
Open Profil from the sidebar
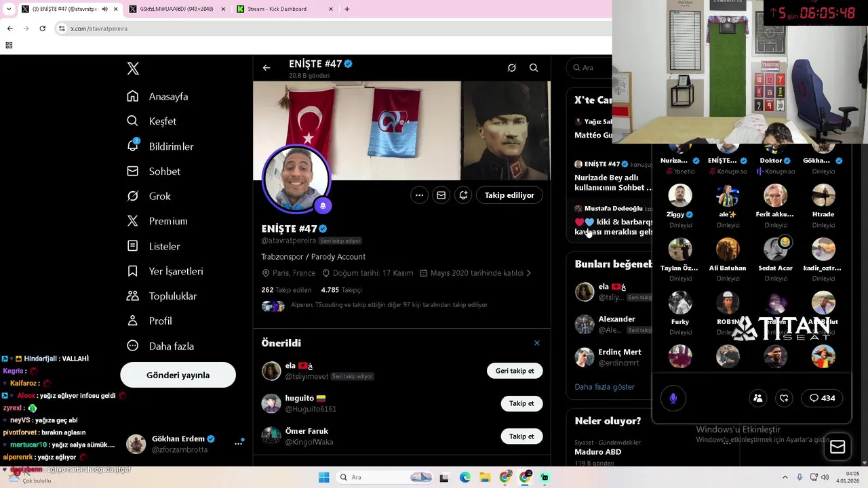[149, 321]
